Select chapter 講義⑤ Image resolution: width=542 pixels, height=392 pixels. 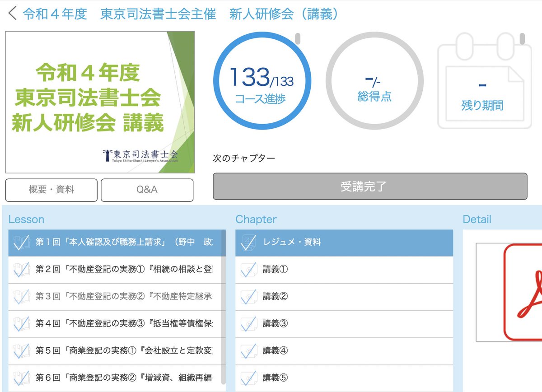click(x=344, y=378)
